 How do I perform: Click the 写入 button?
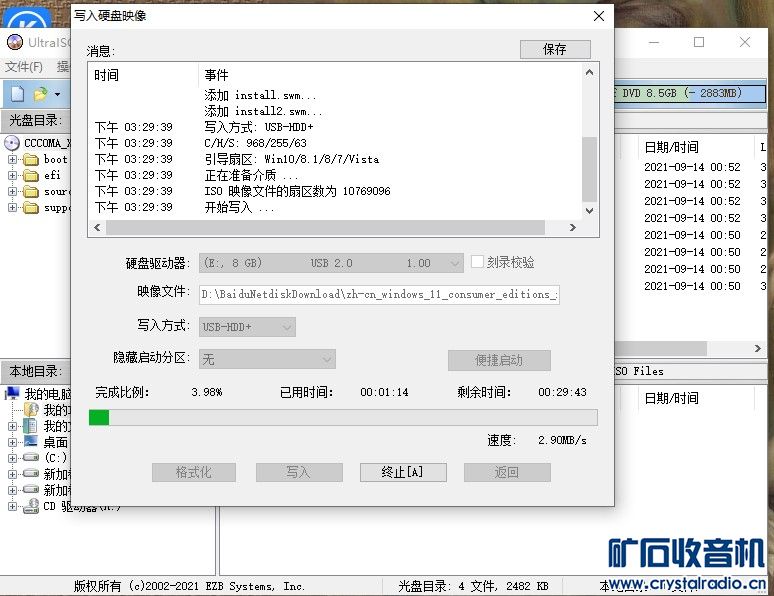coord(299,472)
